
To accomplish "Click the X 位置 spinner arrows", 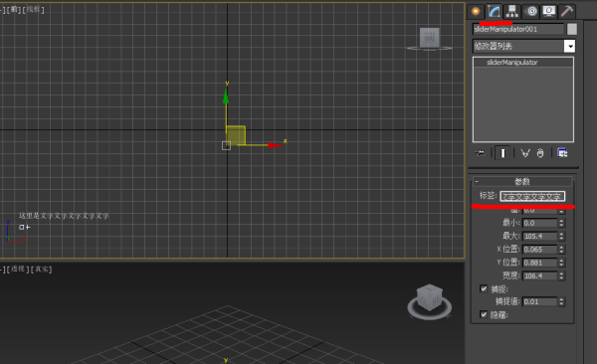I will coord(561,250).
